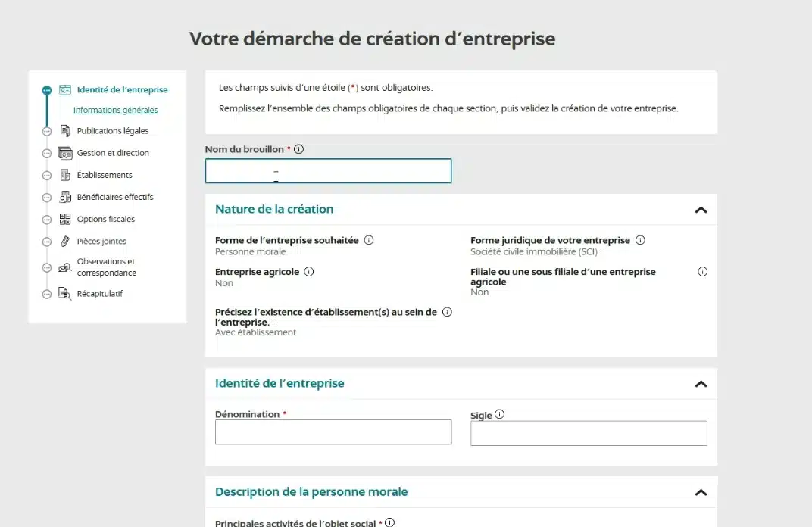This screenshot has height=527, width=812.
Task: Click info icon beside Entreprise agricole
Action: 309,271
